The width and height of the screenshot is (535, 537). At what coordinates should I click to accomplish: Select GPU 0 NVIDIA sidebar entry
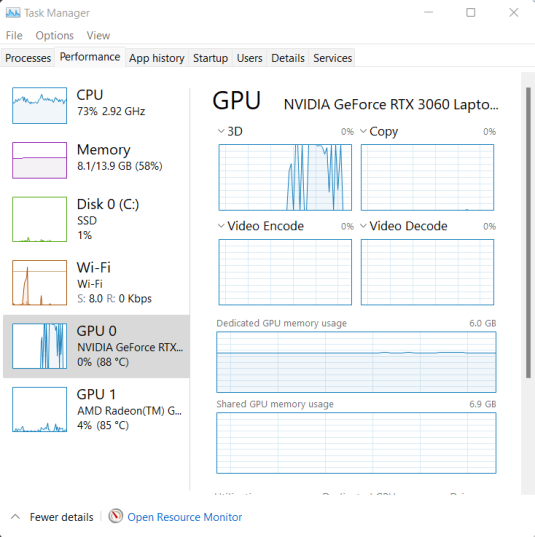tap(96, 346)
